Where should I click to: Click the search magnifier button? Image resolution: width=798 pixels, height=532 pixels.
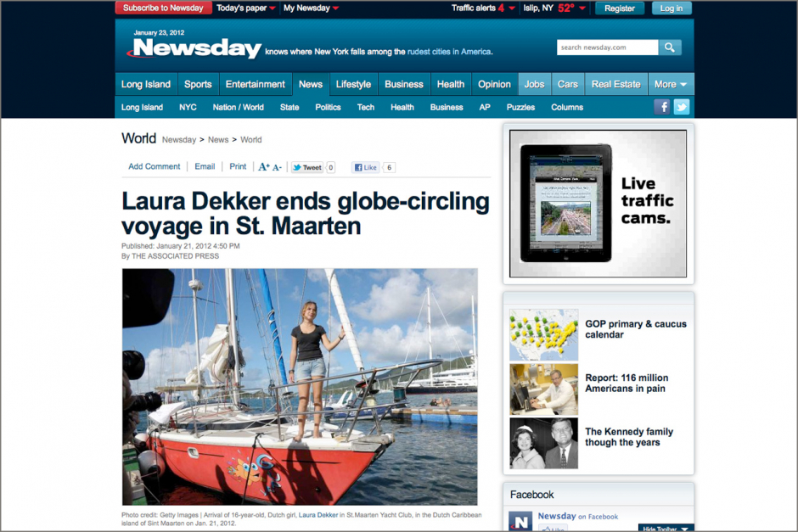pyautogui.click(x=670, y=48)
